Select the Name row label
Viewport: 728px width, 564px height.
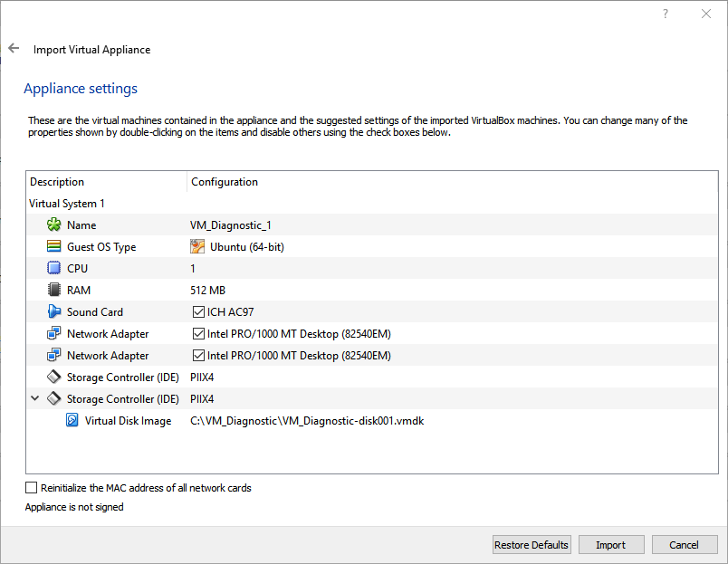tap(81, 225)
